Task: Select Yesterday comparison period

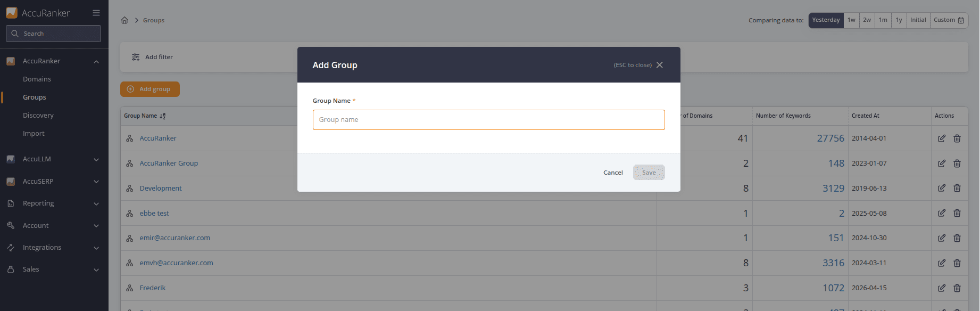Action: [x=826, y=20]
